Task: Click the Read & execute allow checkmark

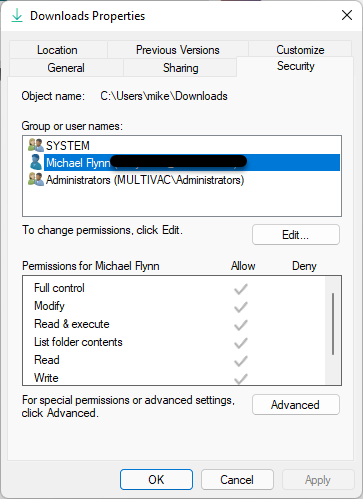Action: [x=241, y=325]
